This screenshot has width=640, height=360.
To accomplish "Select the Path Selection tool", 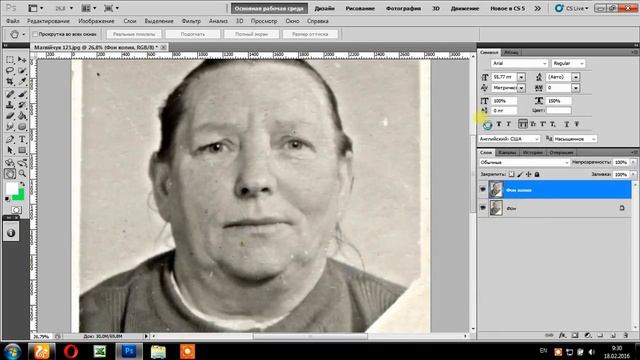I will 10,151.
